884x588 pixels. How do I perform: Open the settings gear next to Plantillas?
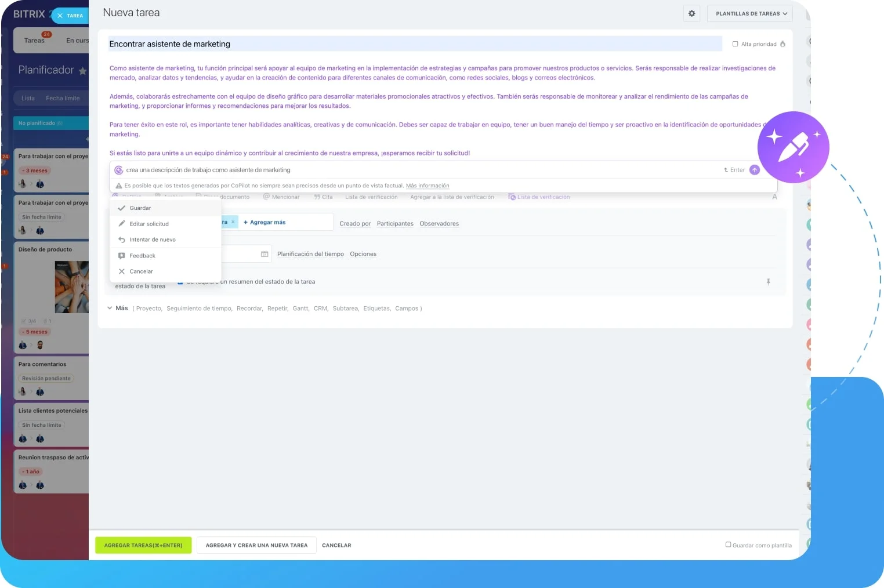click(691, 13)
